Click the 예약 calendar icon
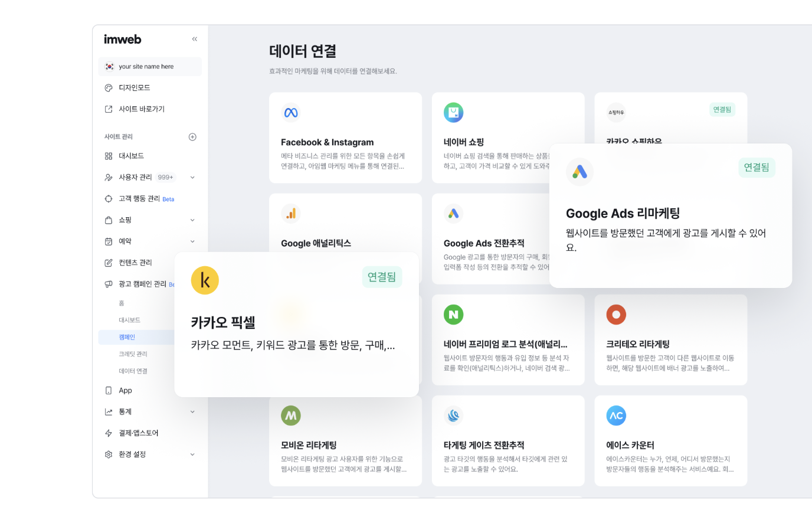The height and width of the screenshot is (523, 812). click(x=109, y=241)
